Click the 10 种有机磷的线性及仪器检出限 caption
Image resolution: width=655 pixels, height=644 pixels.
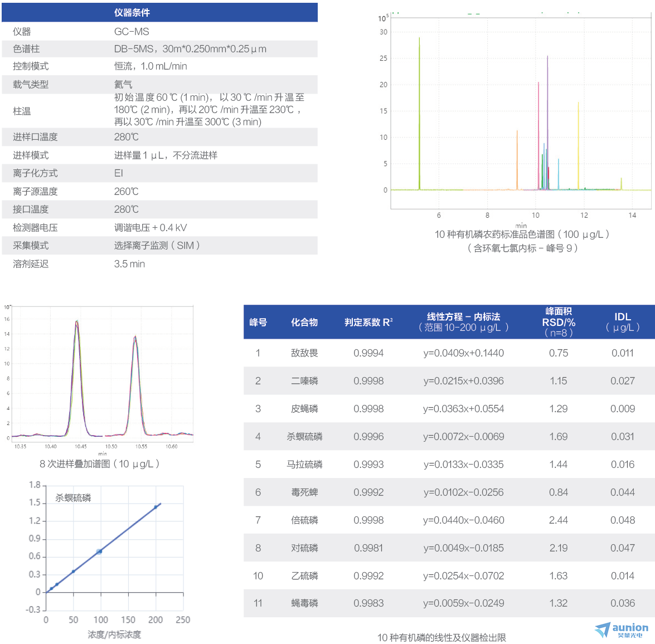(x=441, y=637)
